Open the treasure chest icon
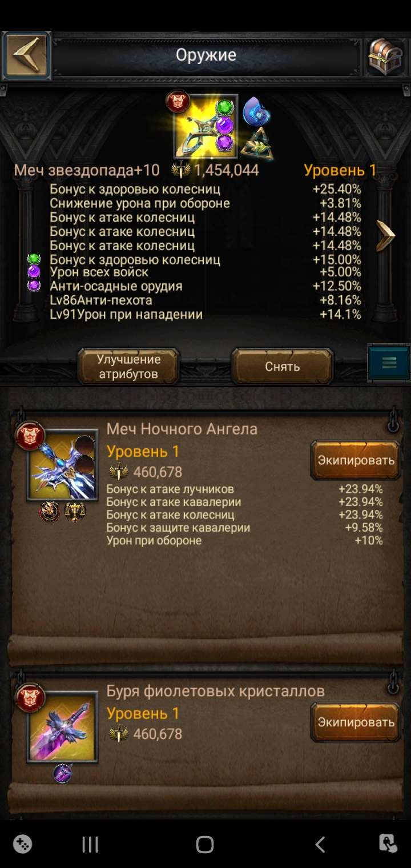This screenshot has height=868, width=411. pyautogui.click(x=385, y=56)
